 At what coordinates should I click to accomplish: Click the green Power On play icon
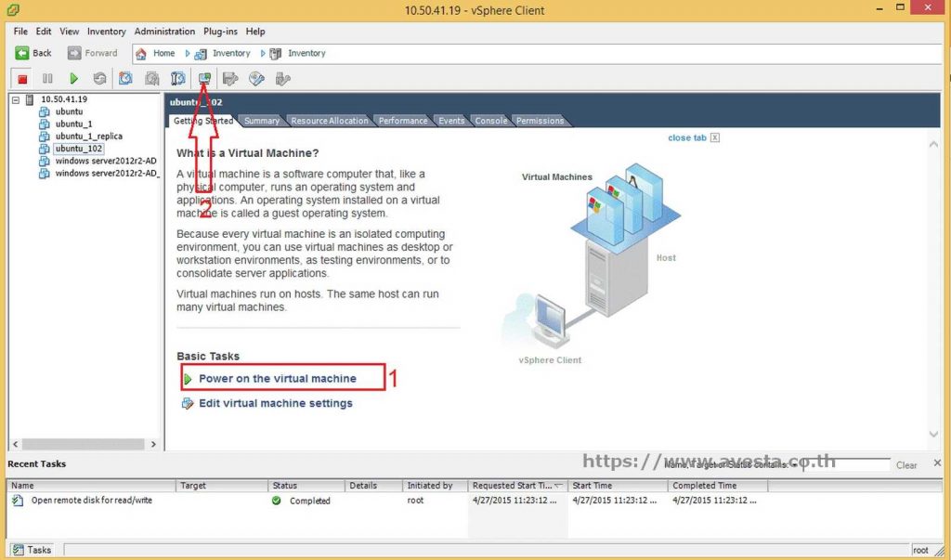coord(73,78)
